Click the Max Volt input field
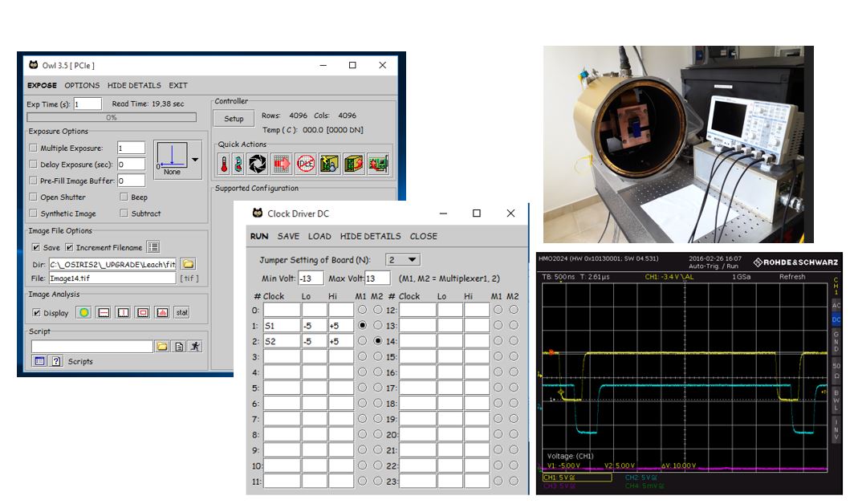 click(377, 278)
